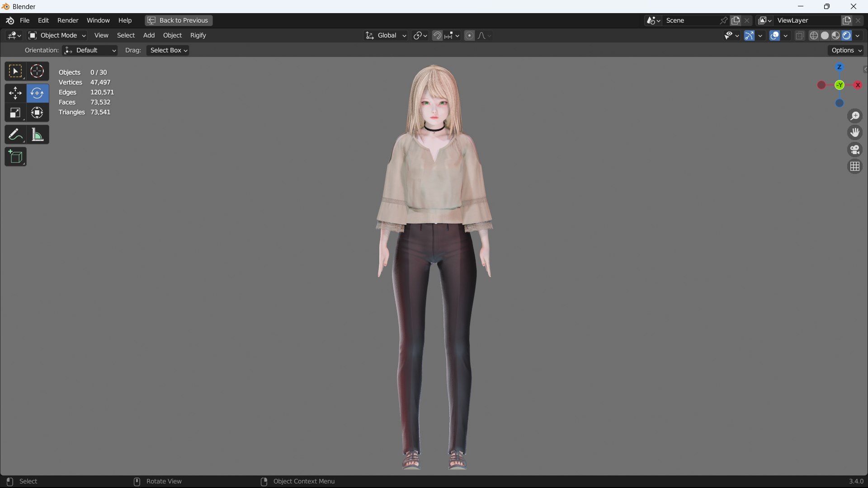Switch to rendered viewport shading
Image resolution: width=868 pixels, height=488 pixels.
(846, 35)
